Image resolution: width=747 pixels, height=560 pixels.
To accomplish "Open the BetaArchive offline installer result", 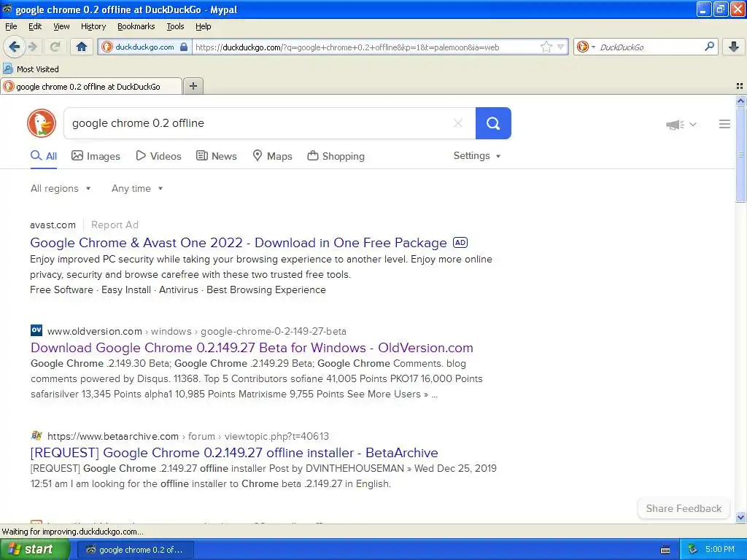I will pos(234,452).
